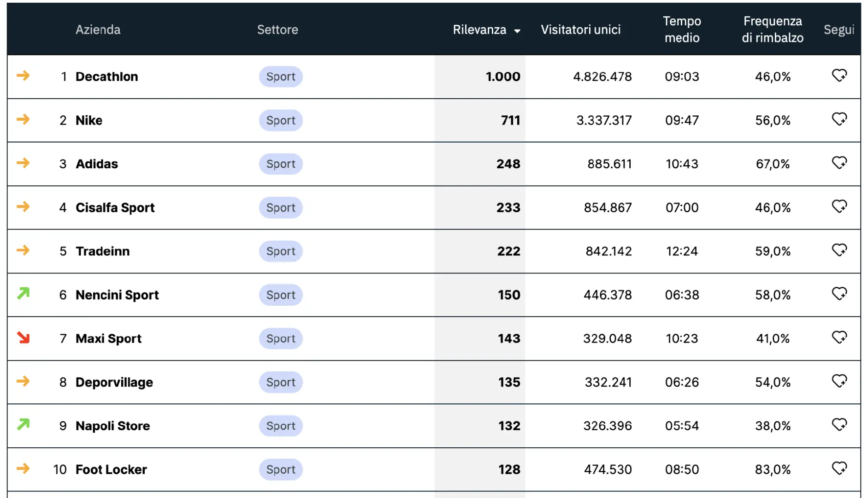Follow Cisalfa Sport with the heart icon
Viewport: 868px width, 498px height.
pyautogui.click(x=839, y=206)
